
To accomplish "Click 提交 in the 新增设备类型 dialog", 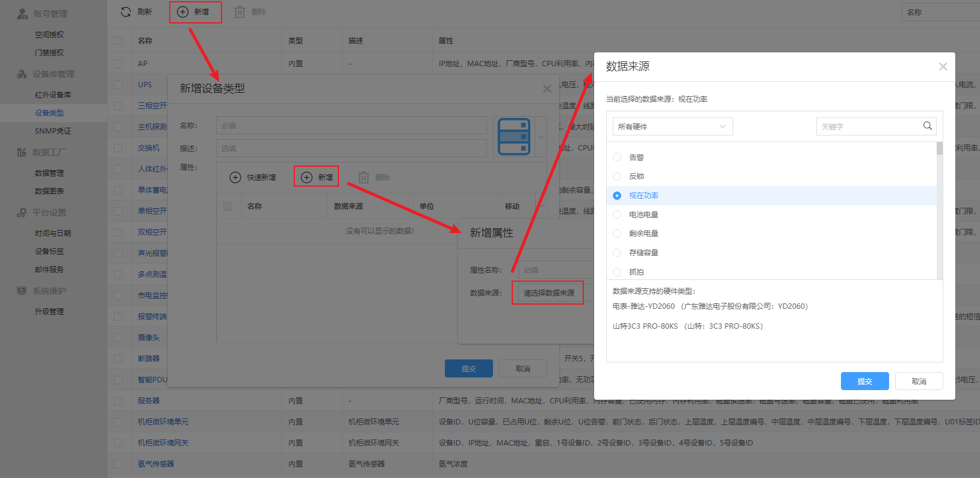I will [x=469, y=368].
